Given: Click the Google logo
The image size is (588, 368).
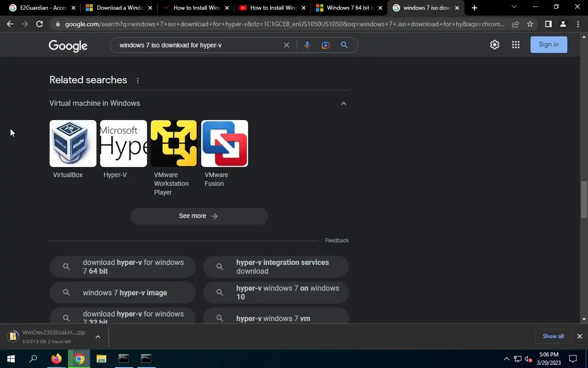Looking at the screenshot, I should pyautogui.click(x=68, y=46).
